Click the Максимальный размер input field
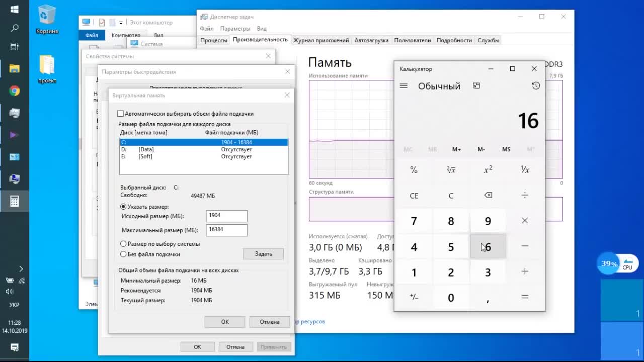Viewport: 644px width, 362px height. (226, 230)
